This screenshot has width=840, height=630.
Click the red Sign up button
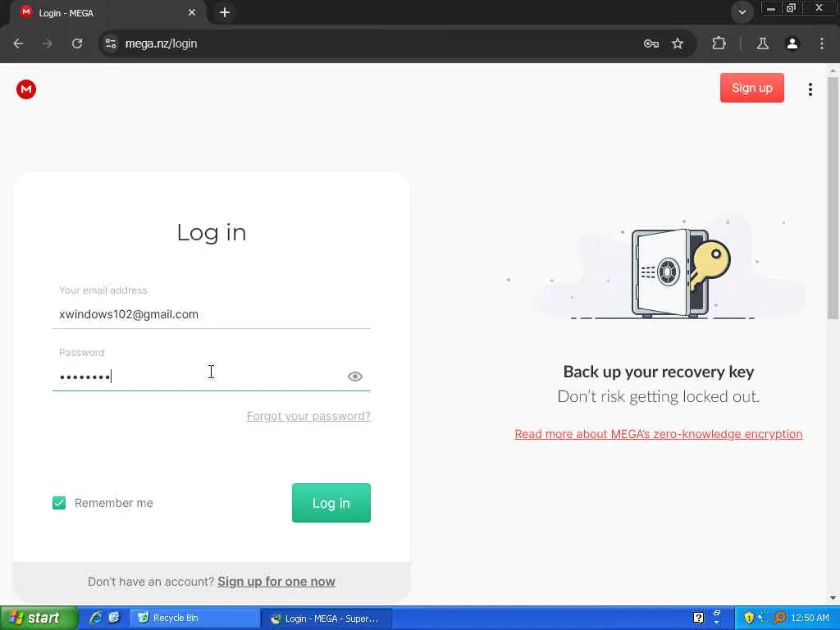751,88
